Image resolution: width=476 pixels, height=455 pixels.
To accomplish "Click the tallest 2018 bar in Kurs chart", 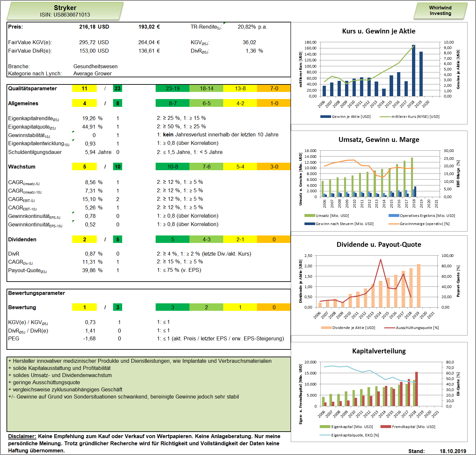I will [414, 70].
